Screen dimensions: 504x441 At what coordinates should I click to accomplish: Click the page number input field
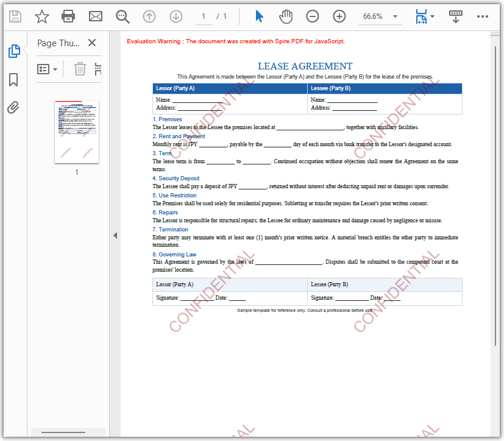coord(204,16)
